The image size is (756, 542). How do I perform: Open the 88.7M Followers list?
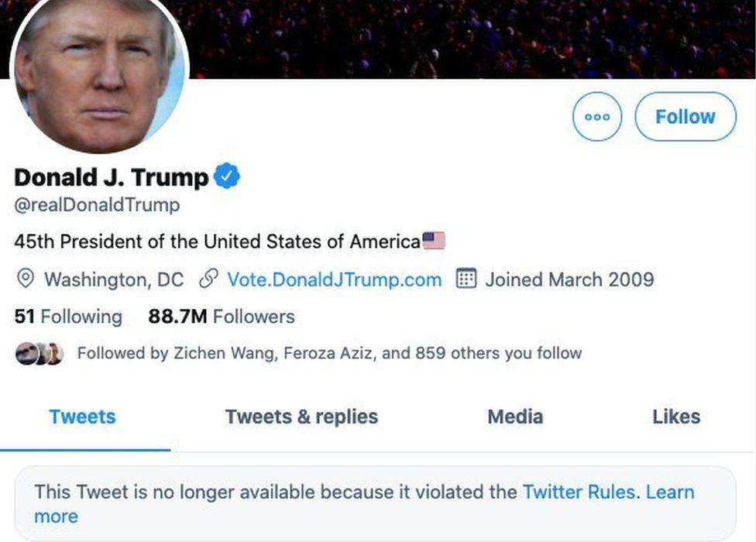(x=222, y=317)
